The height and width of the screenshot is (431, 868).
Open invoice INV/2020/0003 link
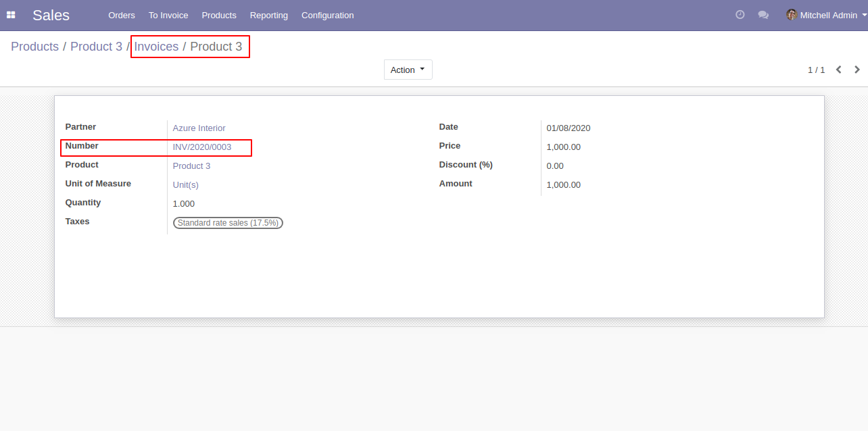202,147
